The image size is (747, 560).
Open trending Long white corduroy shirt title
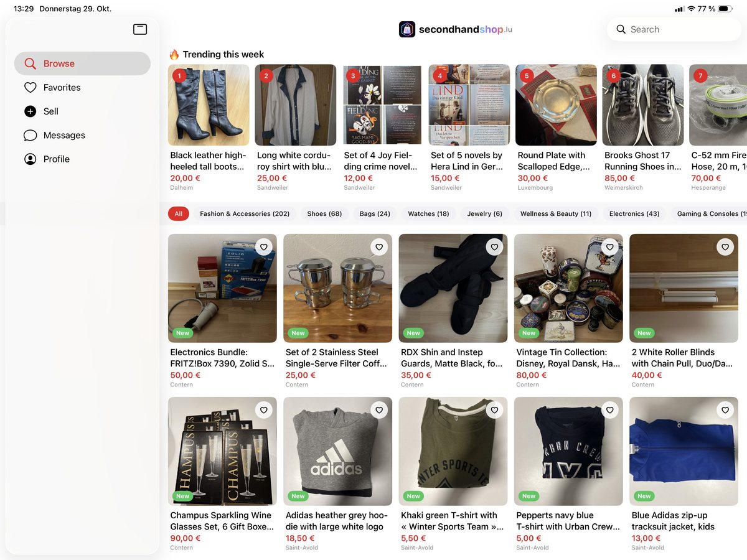294,161
